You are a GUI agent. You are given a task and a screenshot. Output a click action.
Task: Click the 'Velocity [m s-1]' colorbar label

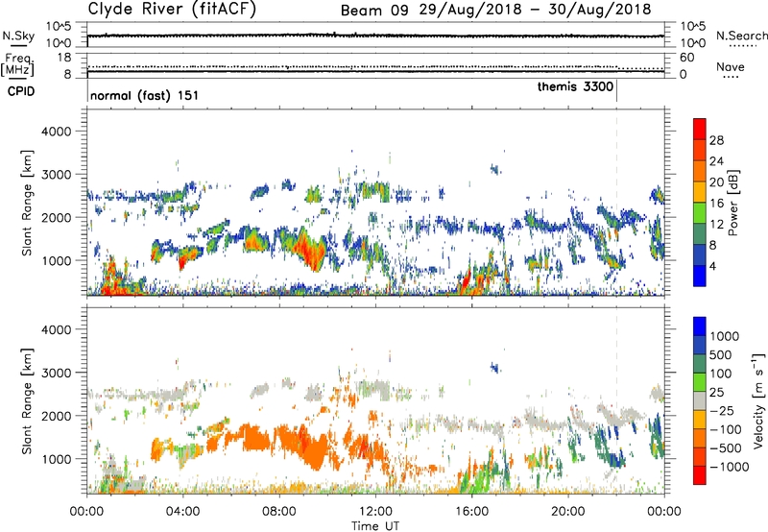click(758, 400)
